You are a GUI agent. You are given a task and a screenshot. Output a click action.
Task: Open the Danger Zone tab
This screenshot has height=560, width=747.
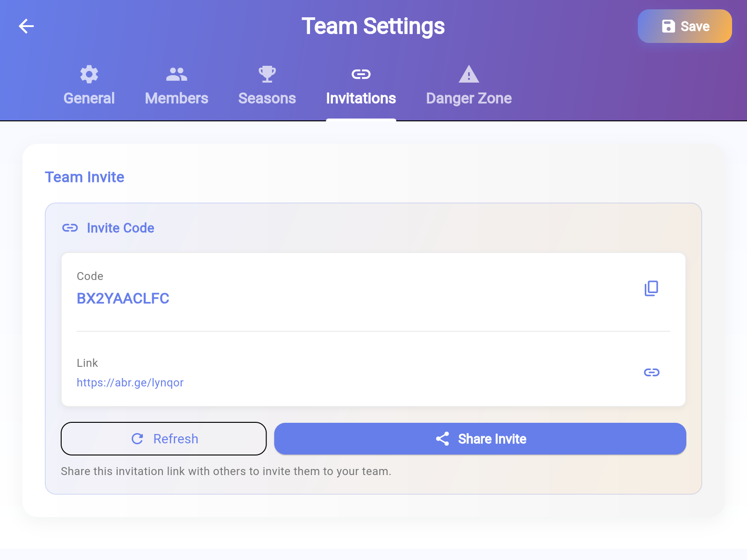coord(468,98)
